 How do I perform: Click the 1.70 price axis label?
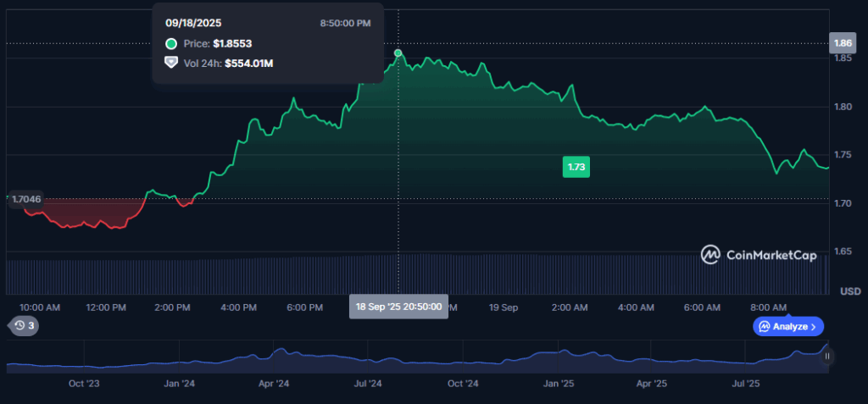pyautogui.click(x=843, y=203)
